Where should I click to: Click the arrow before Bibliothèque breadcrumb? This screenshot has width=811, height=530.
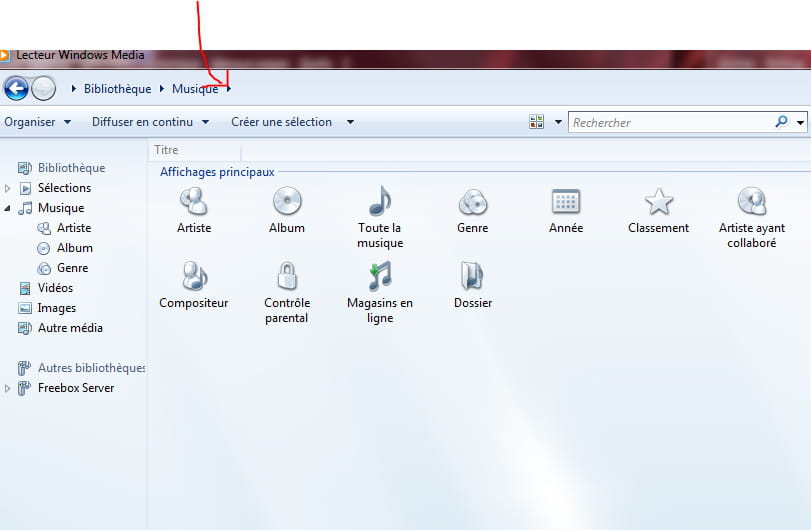click(73, 89)
